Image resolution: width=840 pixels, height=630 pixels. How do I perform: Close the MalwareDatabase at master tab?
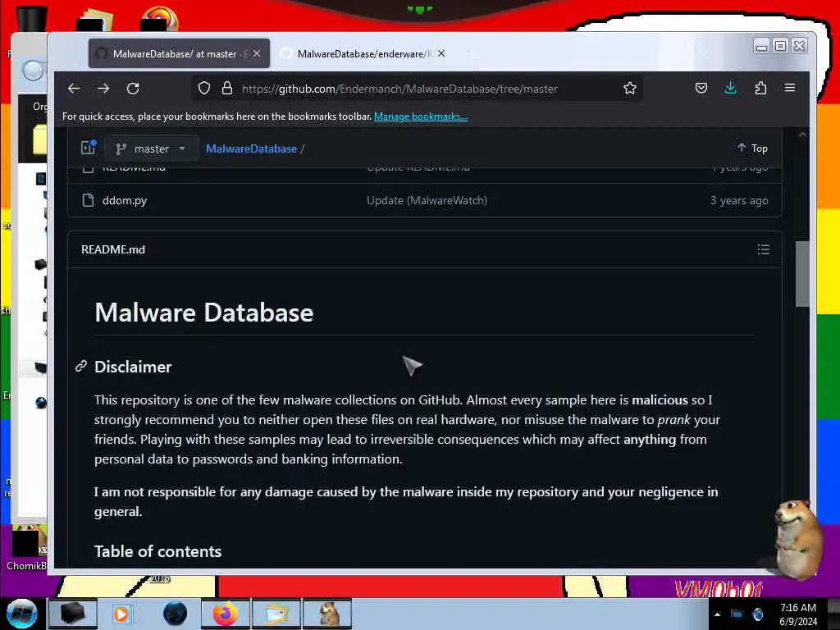point(257,53)
